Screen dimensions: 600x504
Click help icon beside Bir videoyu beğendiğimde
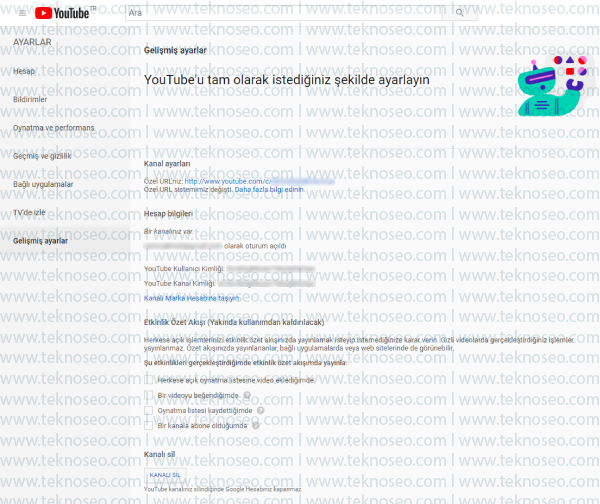coord(247,395)
